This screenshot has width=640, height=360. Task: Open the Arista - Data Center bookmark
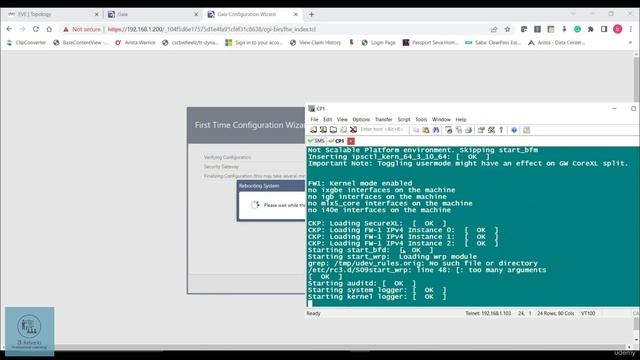[x=557, y=42]
